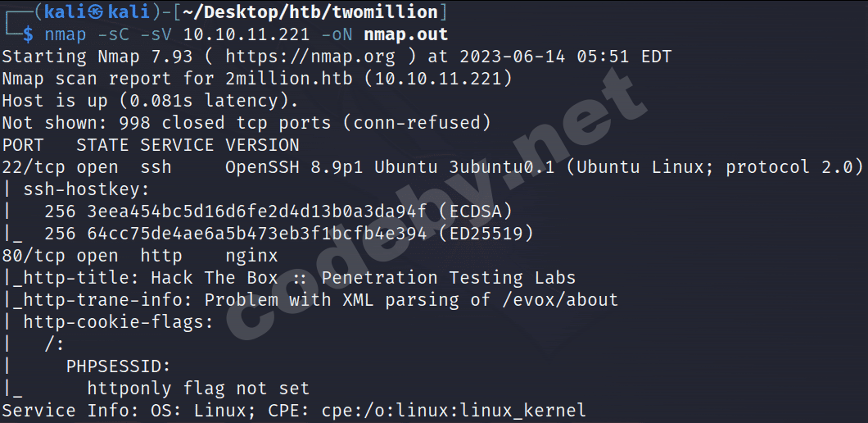Open the https://nmap.org link

(x=310, y=57)
